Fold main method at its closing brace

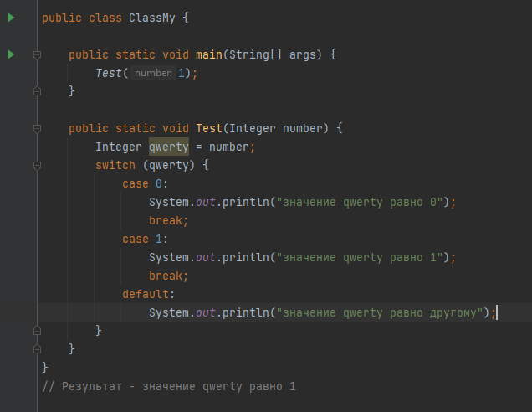38,91
